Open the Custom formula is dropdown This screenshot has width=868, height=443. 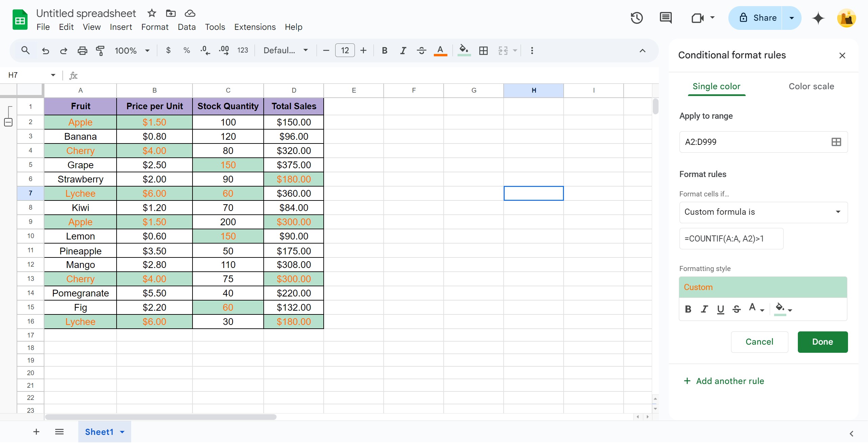763,212
